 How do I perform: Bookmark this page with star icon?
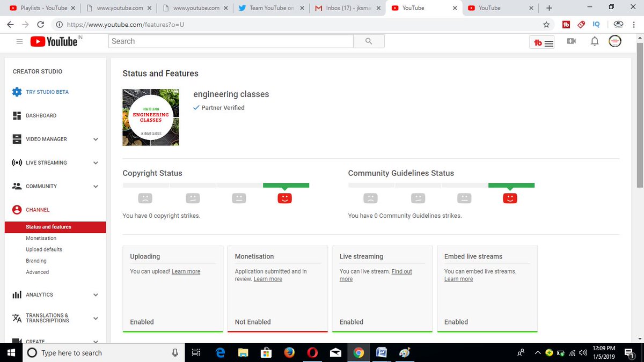[546, 24]
